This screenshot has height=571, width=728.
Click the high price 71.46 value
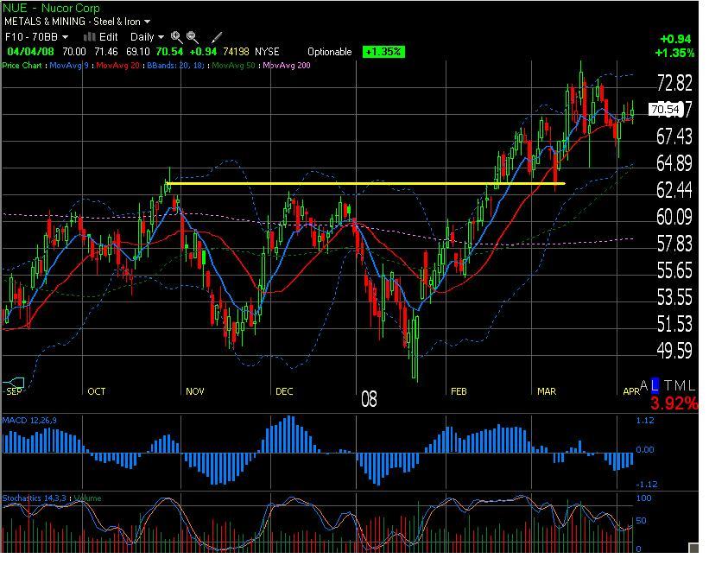(x=106, y=52)
